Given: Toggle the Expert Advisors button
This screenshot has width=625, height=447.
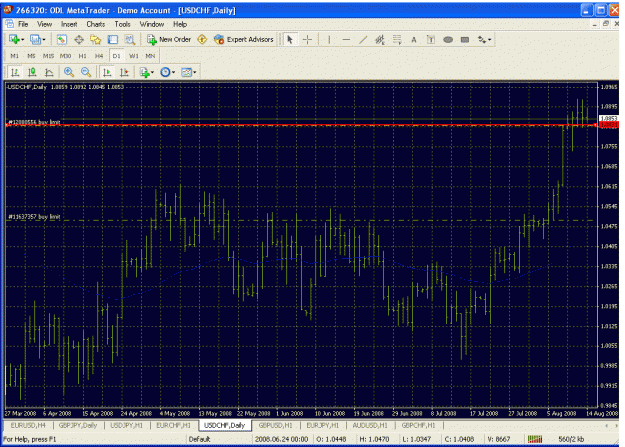Looking at the screenshot, I should tap(244, 39).
